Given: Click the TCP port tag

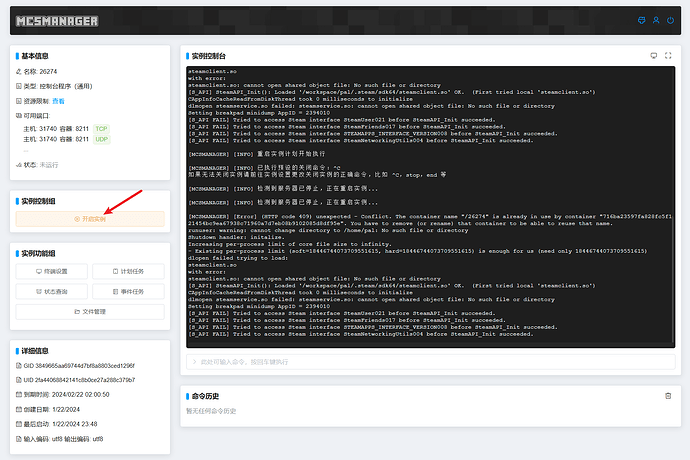Looking at the screenshot, I should point(101,129).
